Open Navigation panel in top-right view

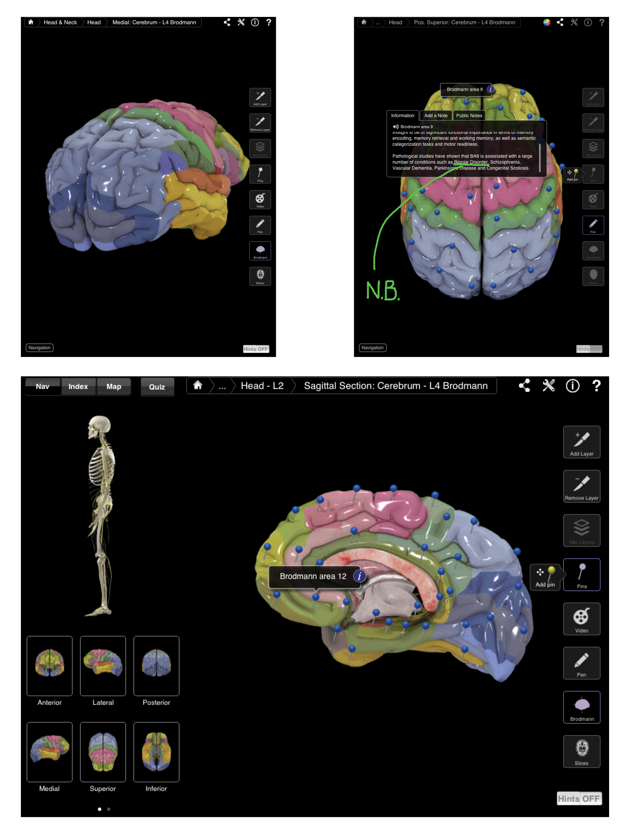pyautogui.click(x=373, y=347)
